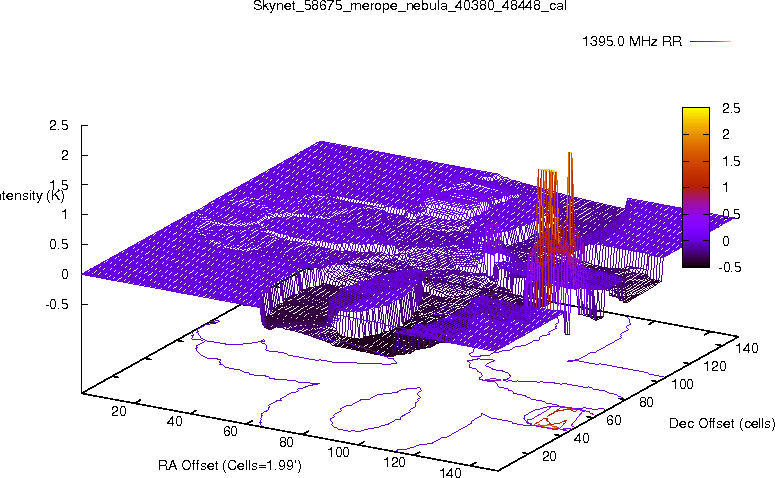Click the 20 tick on the RA Offset axis
775x478 pixels.
119,411
